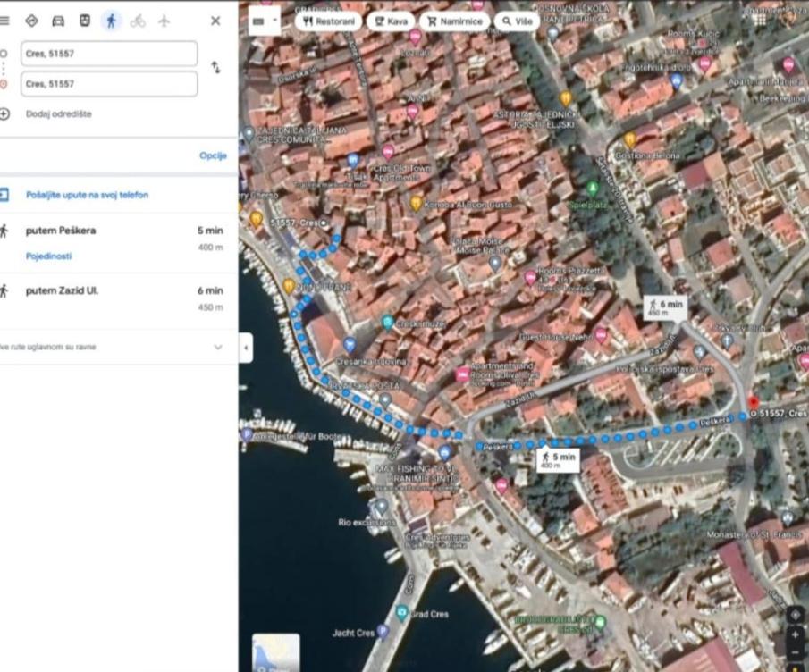The height and width of the screenshot is (672, 809).
Task: Zoom in with the plus button
Action: tap(795, 634)
